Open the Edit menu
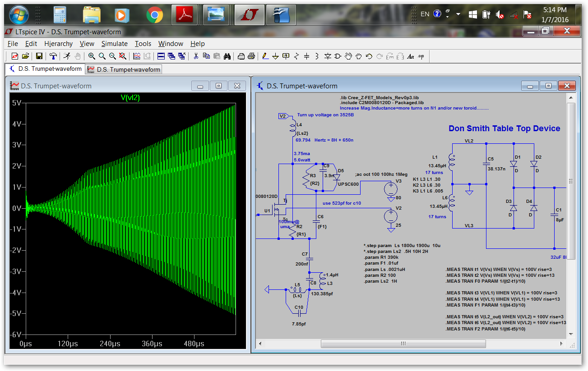The image size is (588, 371). pyautogui.click(x=31, y=44)
